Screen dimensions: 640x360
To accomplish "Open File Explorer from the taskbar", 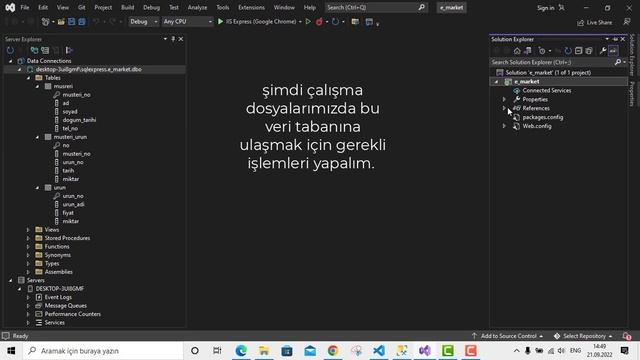I will coord(264,351).
